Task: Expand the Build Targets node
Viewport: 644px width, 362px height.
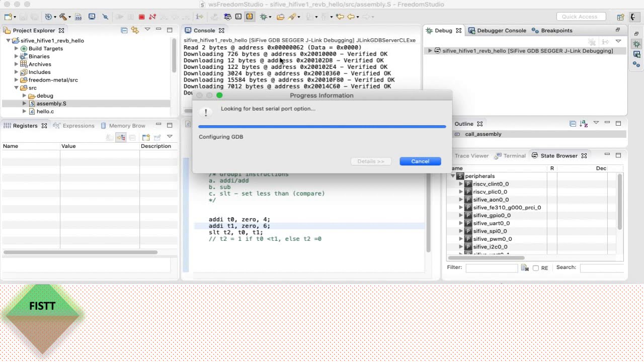Action: click(17, 49)
